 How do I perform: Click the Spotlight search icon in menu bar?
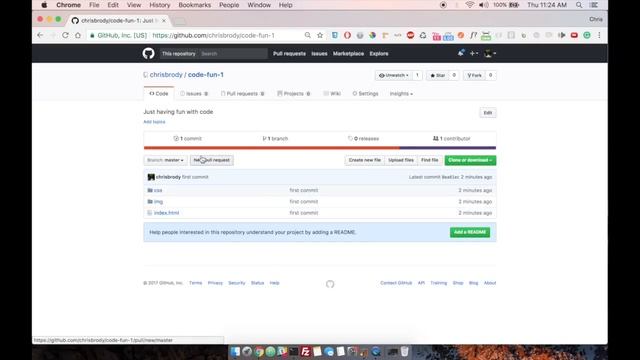coord(579,5)
